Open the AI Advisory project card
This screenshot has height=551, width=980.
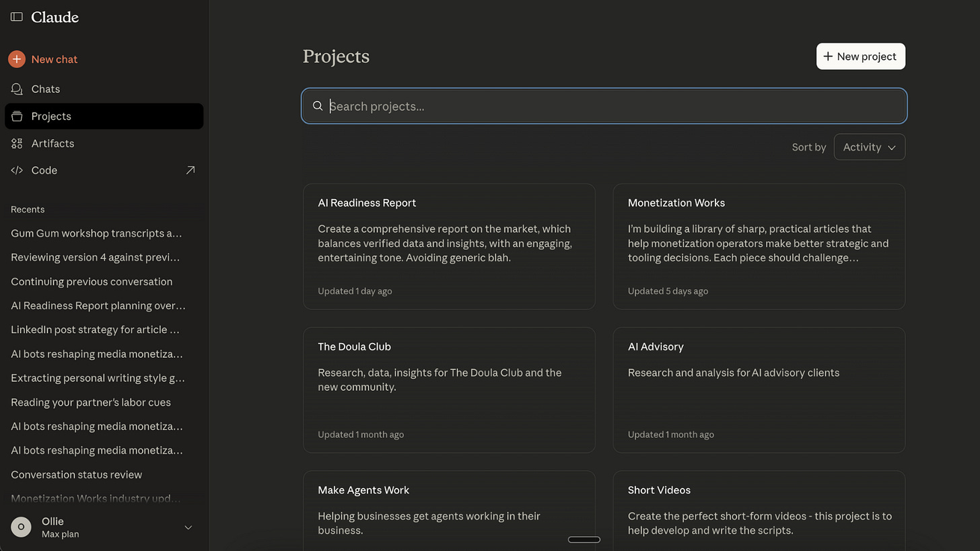point(759,390)
